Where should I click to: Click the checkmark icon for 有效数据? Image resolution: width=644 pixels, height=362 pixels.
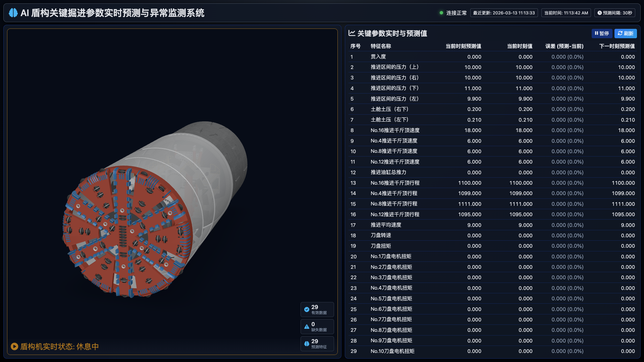pos(307,309)
